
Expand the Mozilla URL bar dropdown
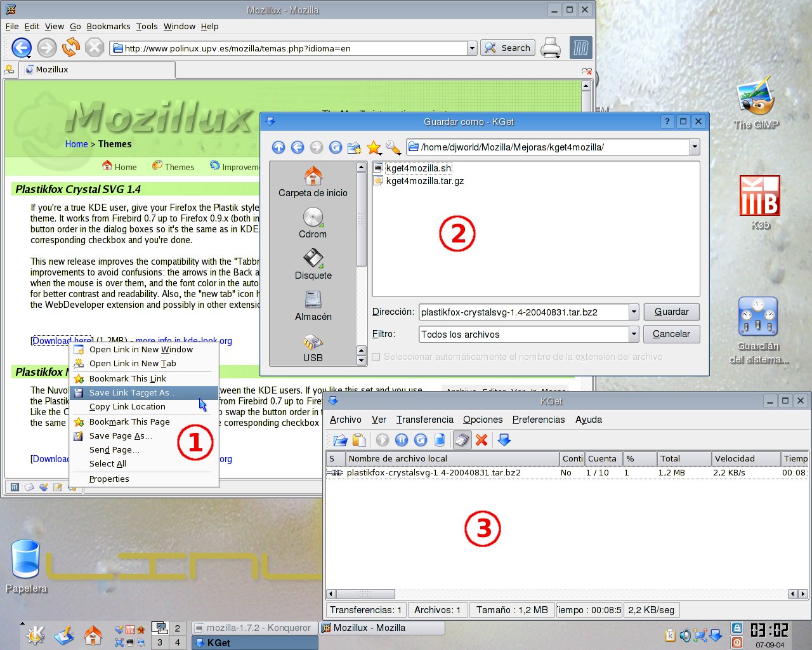(x=471, y=48)
